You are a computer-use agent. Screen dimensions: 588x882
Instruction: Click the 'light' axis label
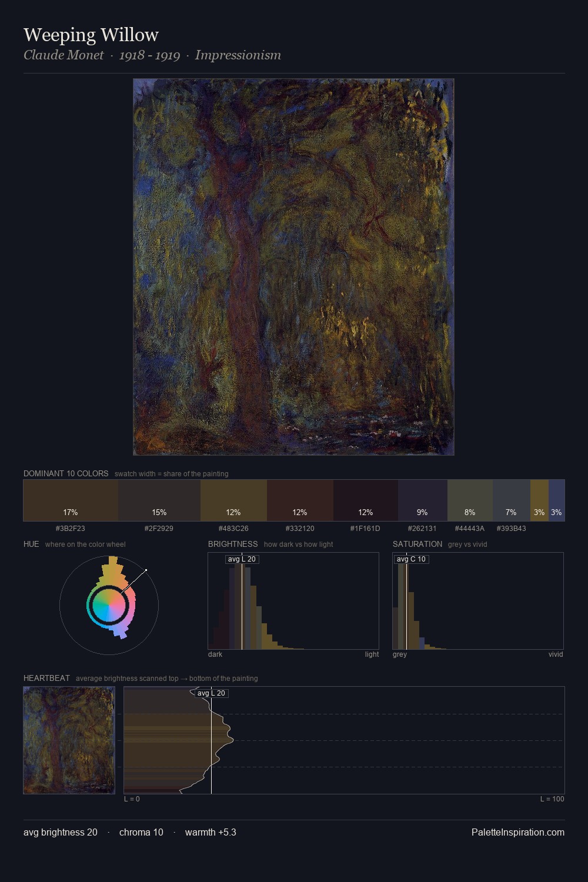[372, 654]
